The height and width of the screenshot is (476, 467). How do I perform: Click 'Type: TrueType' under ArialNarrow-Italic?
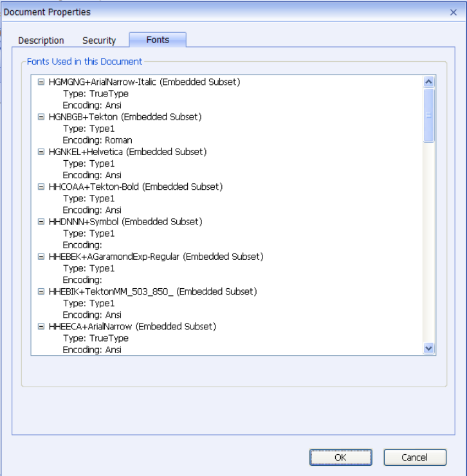coord(96,94)
